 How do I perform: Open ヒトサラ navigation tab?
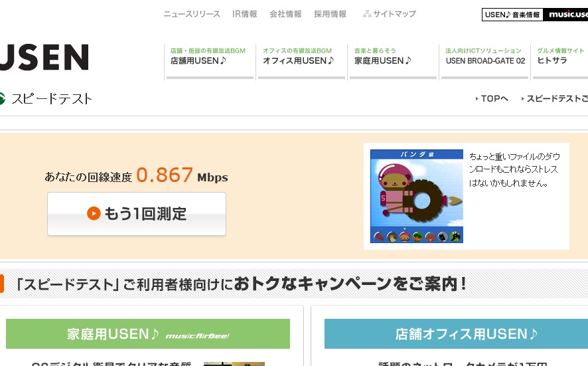tap(559, 62)
